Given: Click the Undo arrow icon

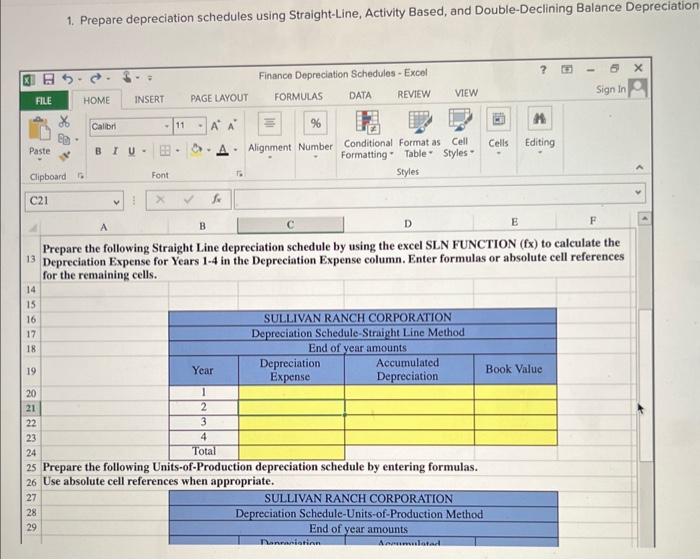Looking at the screenshot, I should (x=67, y=79).
